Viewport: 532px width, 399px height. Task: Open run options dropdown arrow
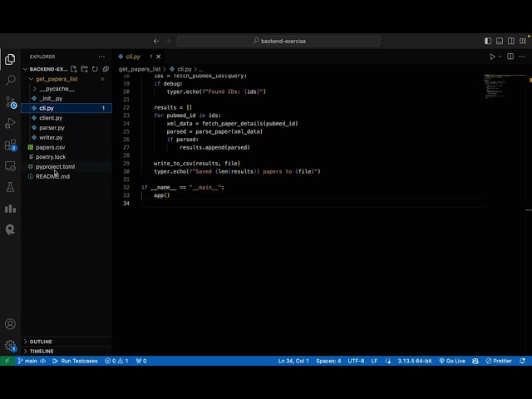tap(500, 57)
